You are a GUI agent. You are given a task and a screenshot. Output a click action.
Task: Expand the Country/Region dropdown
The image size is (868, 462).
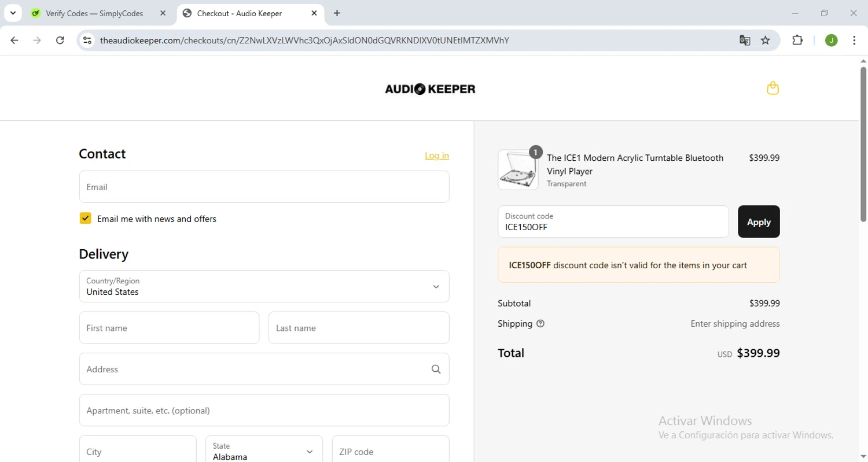(x=264, y=286)
